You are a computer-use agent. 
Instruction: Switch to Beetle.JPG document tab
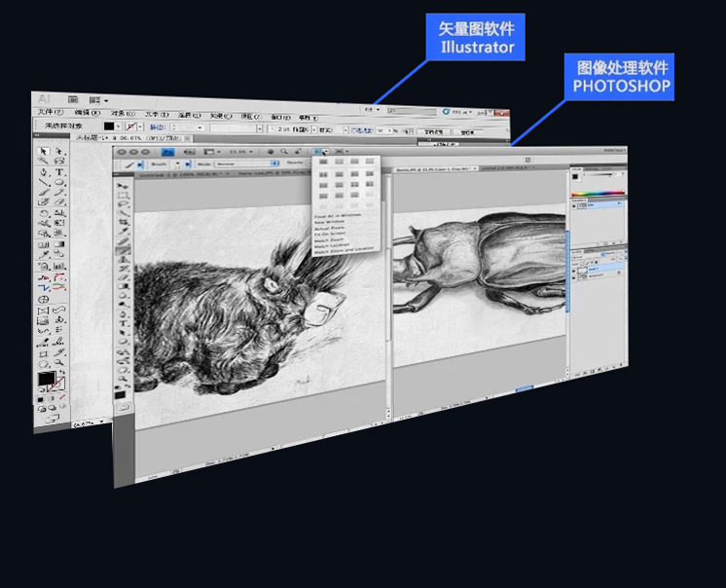[435, 169]
